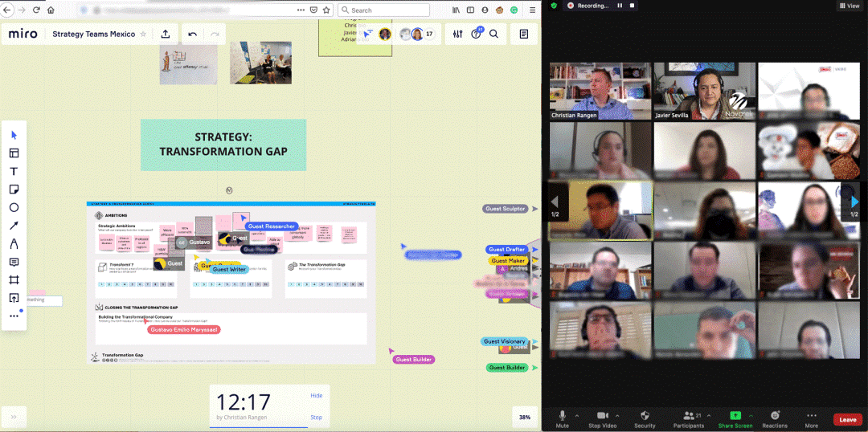The height and width of the screenshot is (432, 868).
Task: Open the Comment tool
Action: point(14,262)
